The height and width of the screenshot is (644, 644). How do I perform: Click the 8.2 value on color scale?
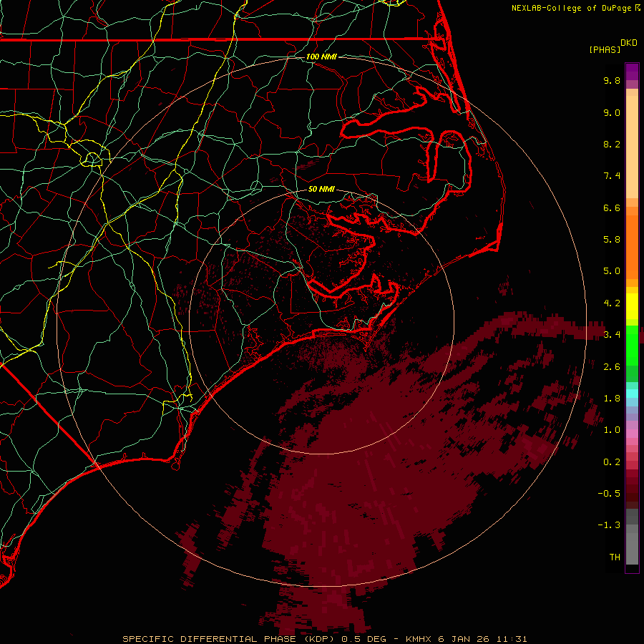point(612,144)
